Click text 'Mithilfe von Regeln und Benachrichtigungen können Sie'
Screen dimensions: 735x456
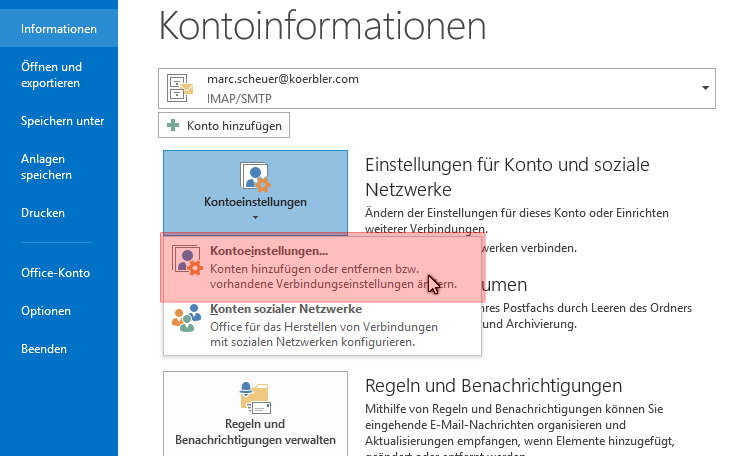(514, 409)
